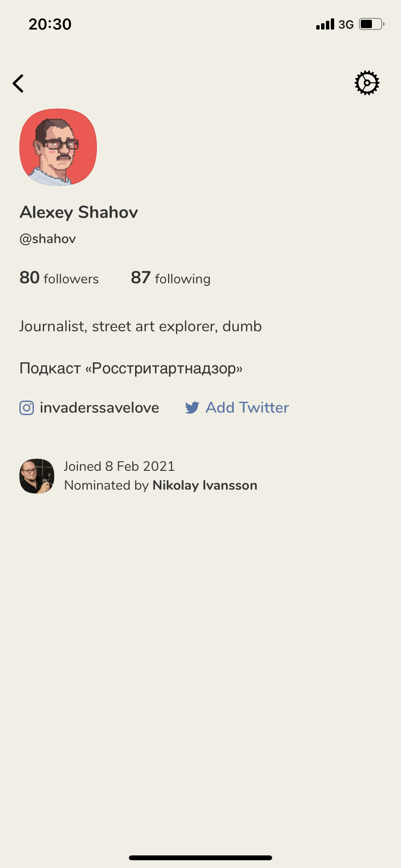Tap the 20:30 clock in status bar

pos(50,24)
